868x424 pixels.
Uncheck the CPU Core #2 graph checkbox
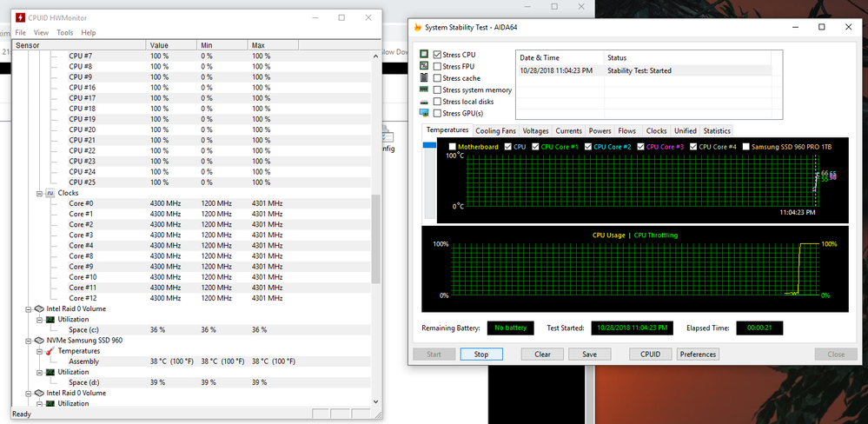click(x=588, y=147)
